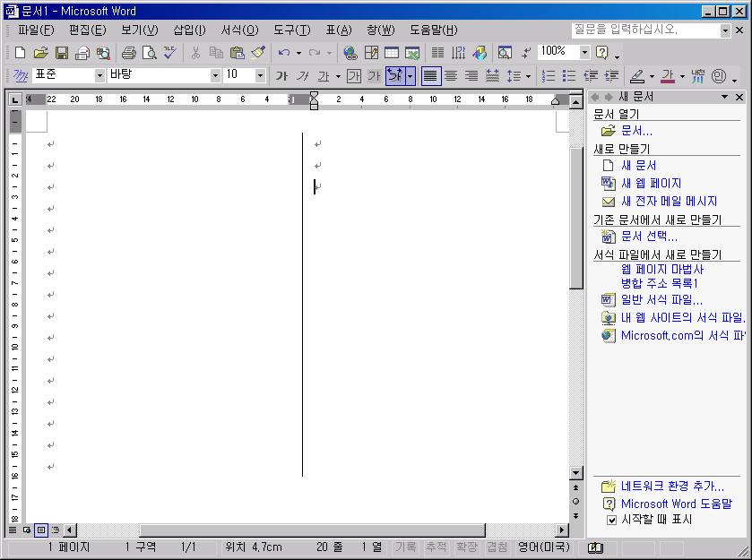
Task: Click the horizontal scrollbar right arrow
Action: coord(562,530)
